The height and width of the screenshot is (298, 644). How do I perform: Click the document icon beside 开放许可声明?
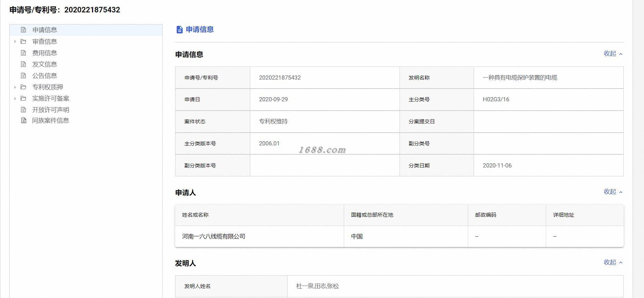click(x=23, y=110)
